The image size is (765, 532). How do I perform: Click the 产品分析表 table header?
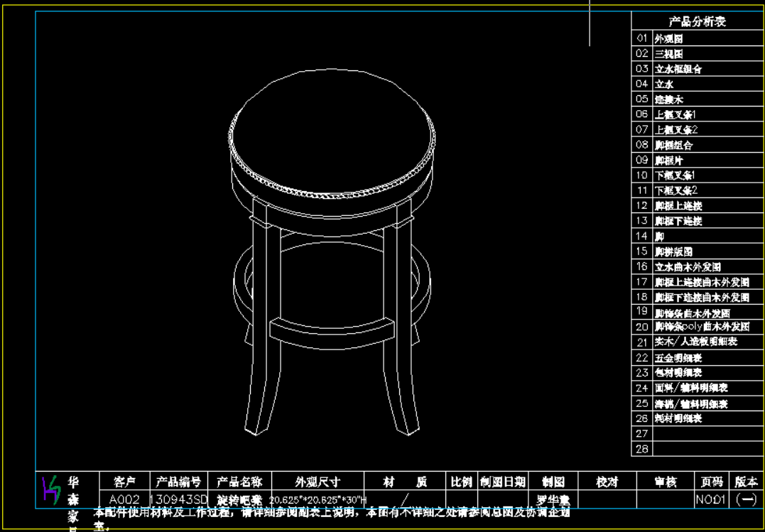[x=697, y=22]
